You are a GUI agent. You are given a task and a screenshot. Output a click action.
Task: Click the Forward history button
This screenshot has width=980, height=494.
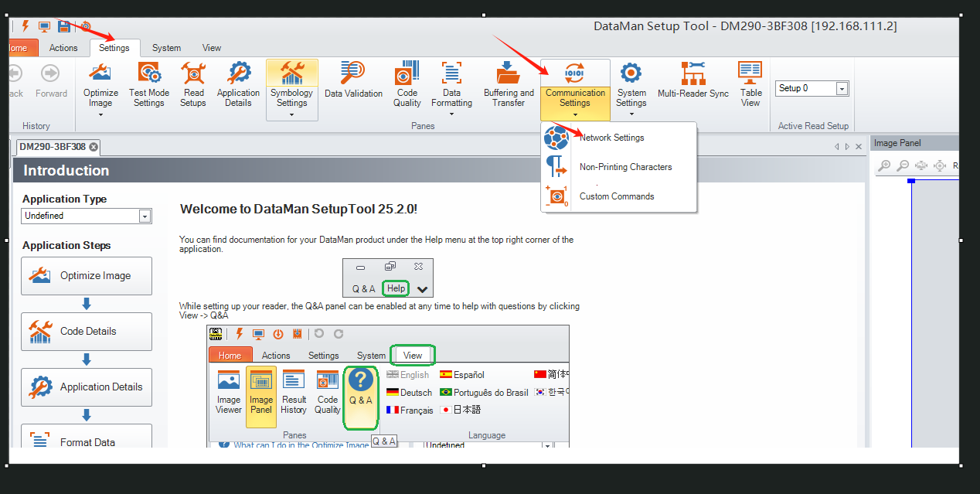pos(51,80)
